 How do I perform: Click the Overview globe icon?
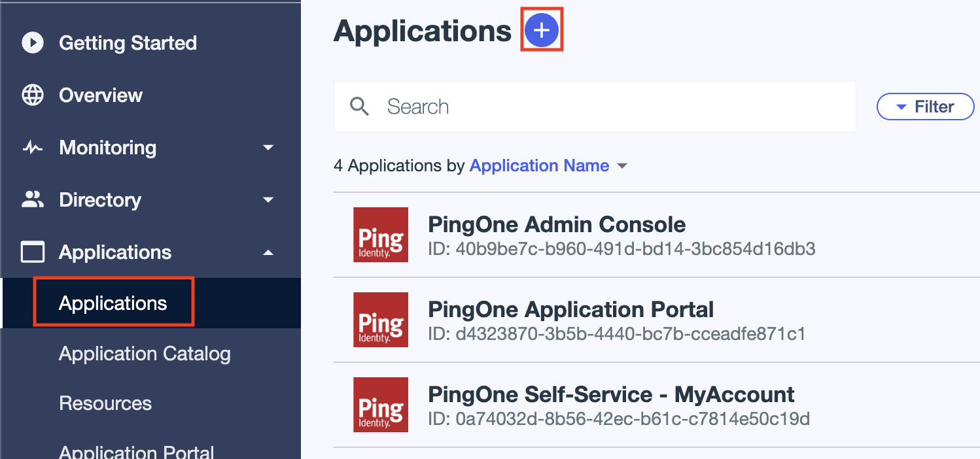(33, 95)
